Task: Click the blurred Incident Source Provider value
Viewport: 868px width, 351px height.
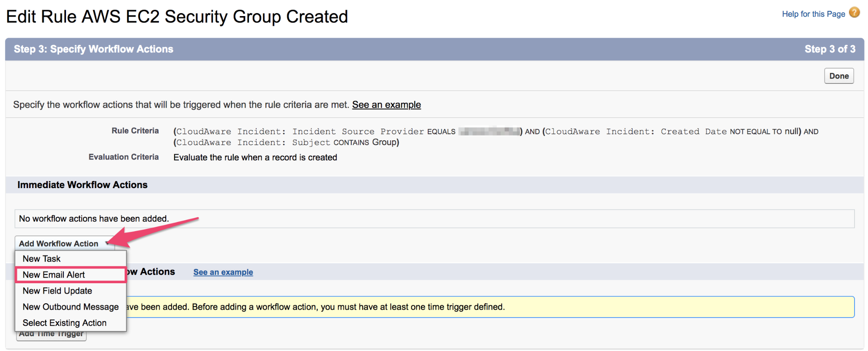Action: 489,131
